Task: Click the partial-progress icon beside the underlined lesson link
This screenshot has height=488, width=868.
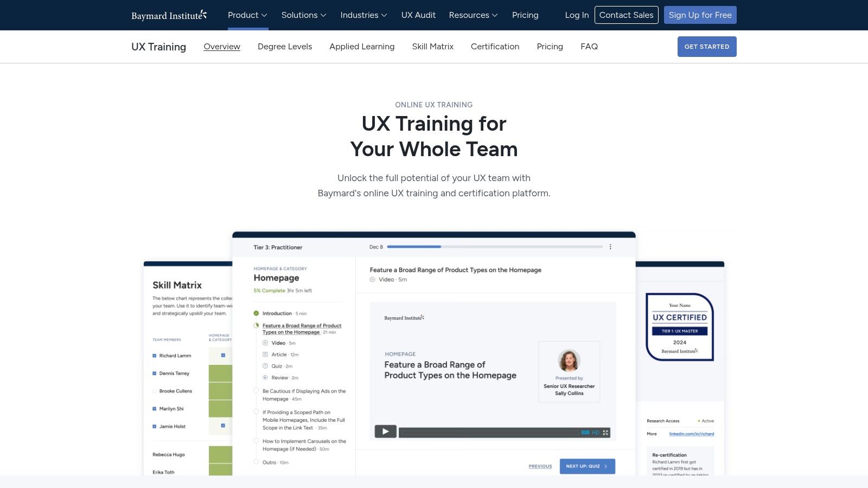Action: (256, 325)
